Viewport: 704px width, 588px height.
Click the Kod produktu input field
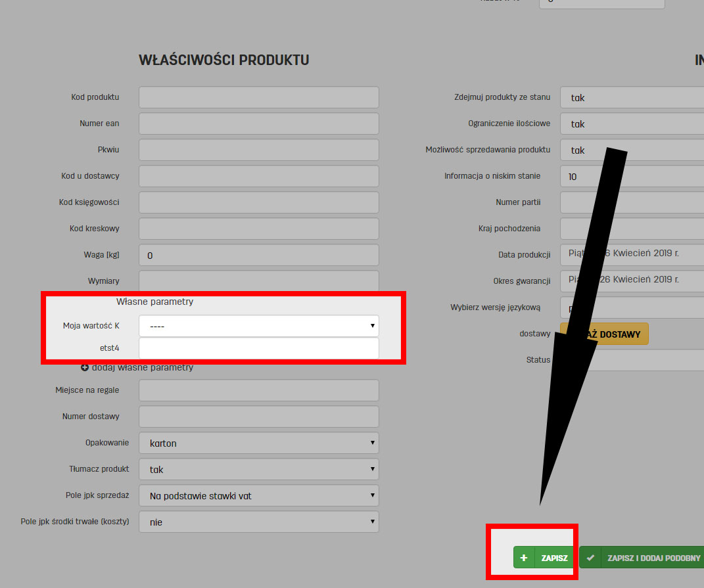point(258,97)
